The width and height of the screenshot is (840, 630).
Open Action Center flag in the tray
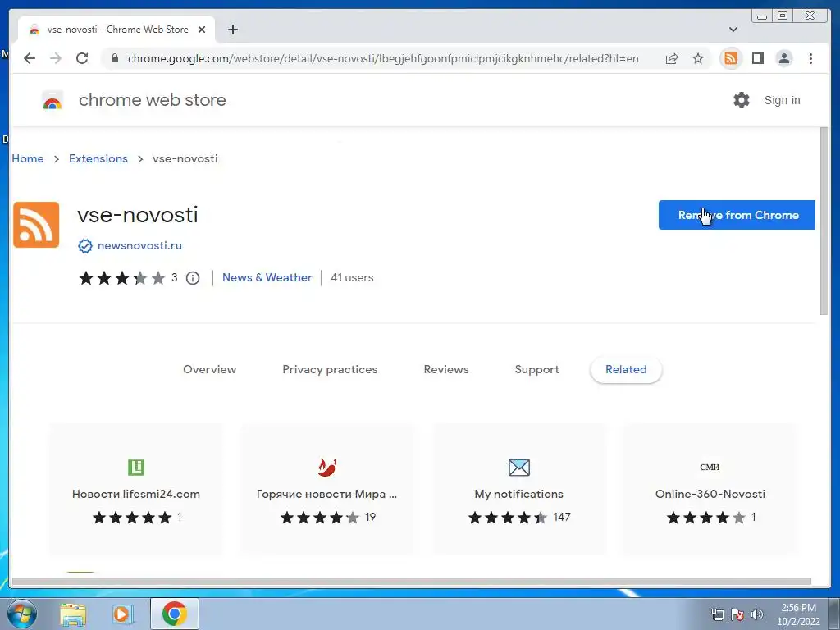pos(737,614)
